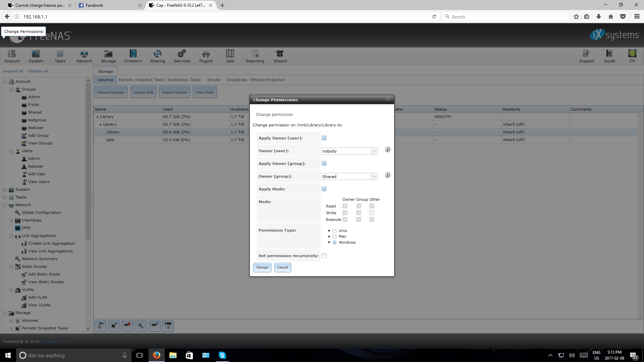Launch the Wizard toolbar icon
The height and width of the screenshot is (362, 644).
click(280, 56)
